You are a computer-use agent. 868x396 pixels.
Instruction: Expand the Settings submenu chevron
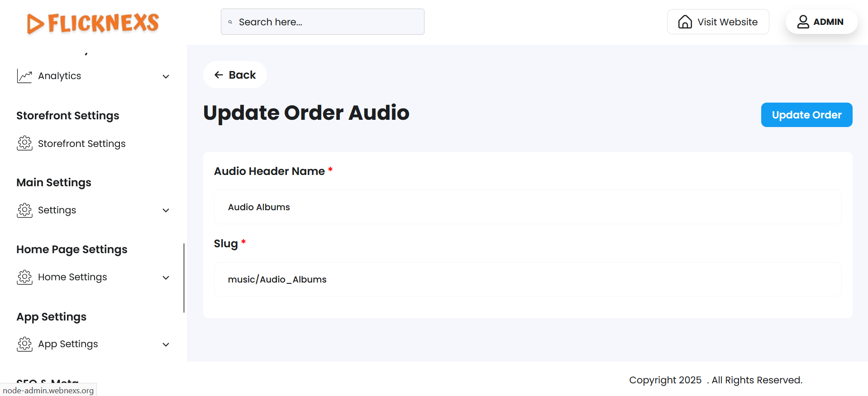[166, 210]
